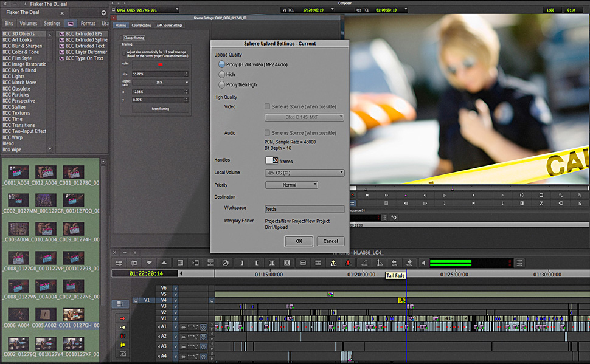Image resolution: width=590 pixels, height=364 pixels.
Task: Click the BCC Extruded Text effect icon
Action: [61, 46]
